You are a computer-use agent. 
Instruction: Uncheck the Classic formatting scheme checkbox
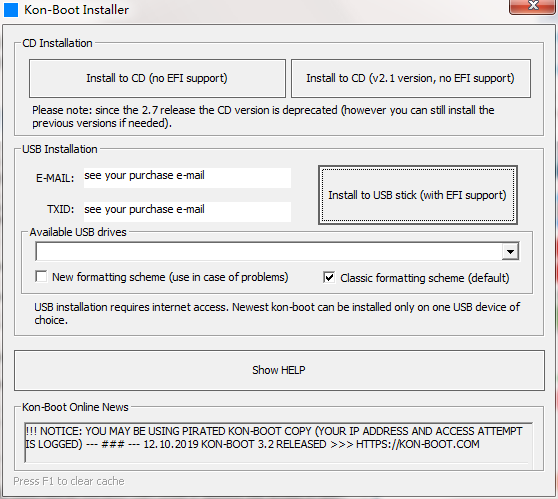[x=329, y=277]
